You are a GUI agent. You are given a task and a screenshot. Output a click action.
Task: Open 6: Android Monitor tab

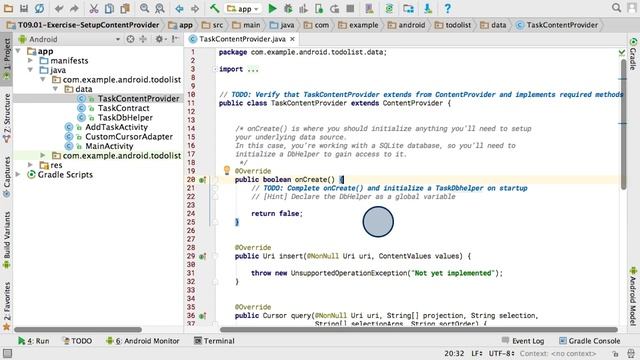tap(142, 341)
